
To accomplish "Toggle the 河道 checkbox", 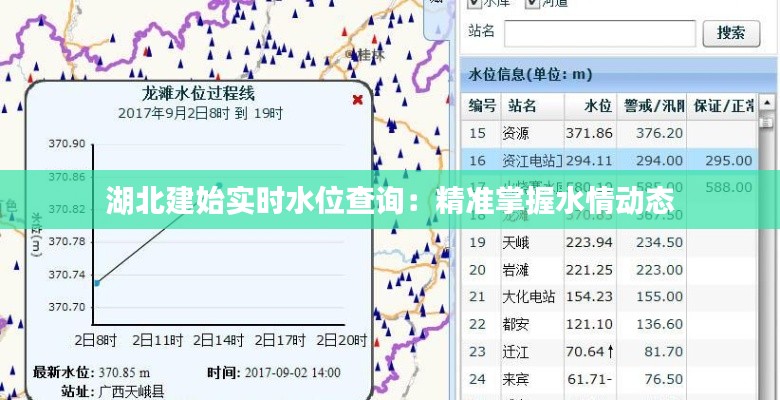I will [x=533, y=3].
